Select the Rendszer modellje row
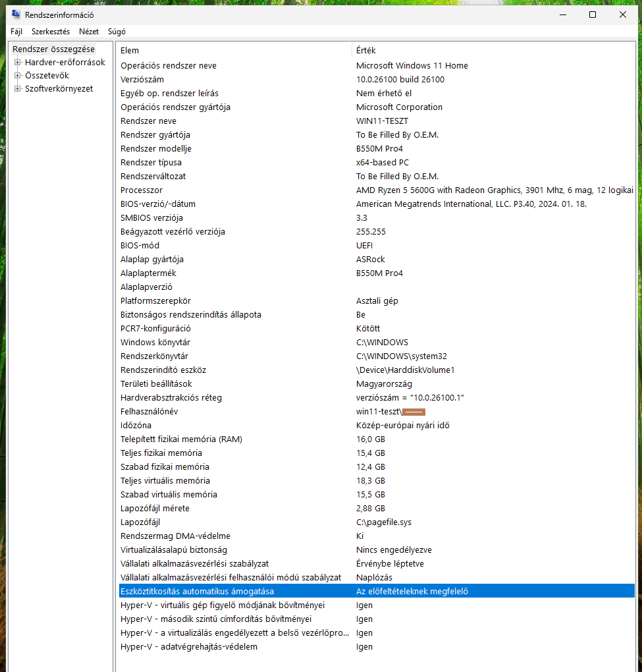 click(377, 149)
